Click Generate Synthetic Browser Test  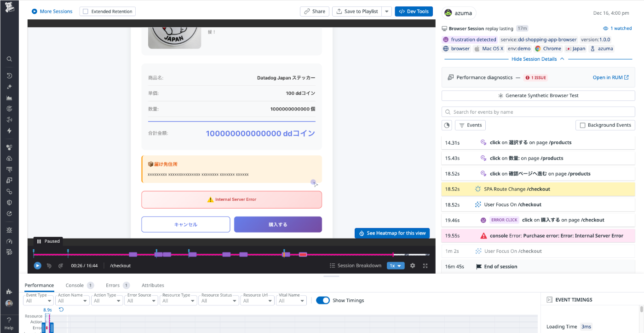coord(538,96)
